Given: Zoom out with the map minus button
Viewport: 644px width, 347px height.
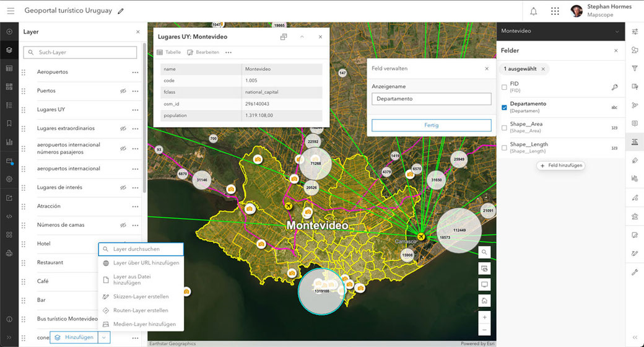Looking at the screenshot, I should pos(484,329).
